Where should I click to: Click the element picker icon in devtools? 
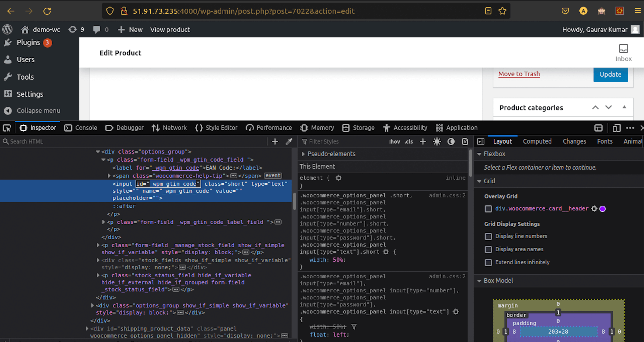(x=7, y=128)
